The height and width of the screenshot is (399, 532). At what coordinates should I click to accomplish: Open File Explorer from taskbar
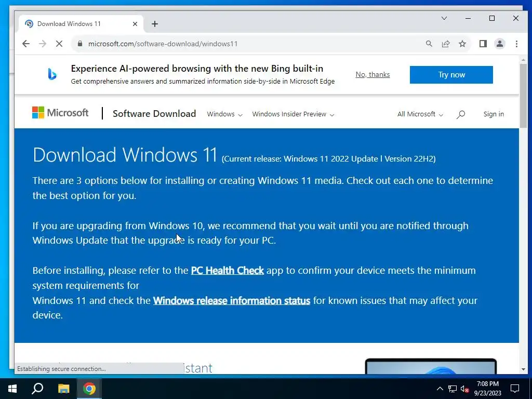pyautogui.click(x=63, y=389)
